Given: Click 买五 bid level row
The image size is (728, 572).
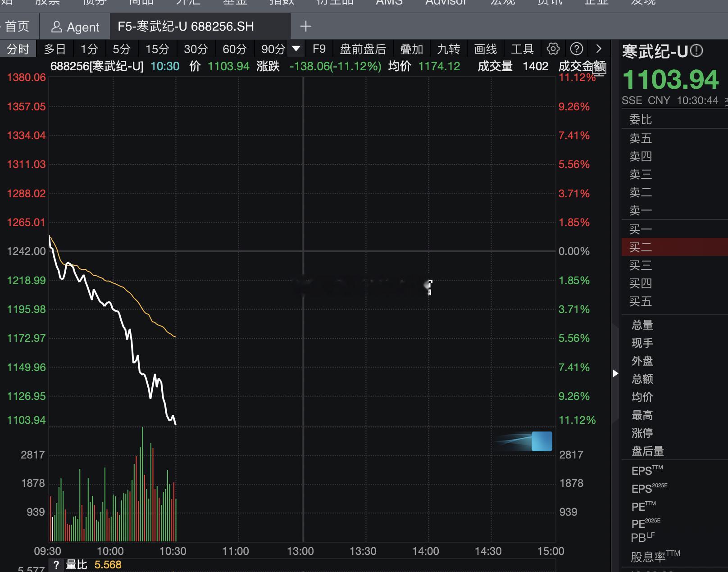Looking at the screenshot, I should pyautogui.click(x=675, y=301).
